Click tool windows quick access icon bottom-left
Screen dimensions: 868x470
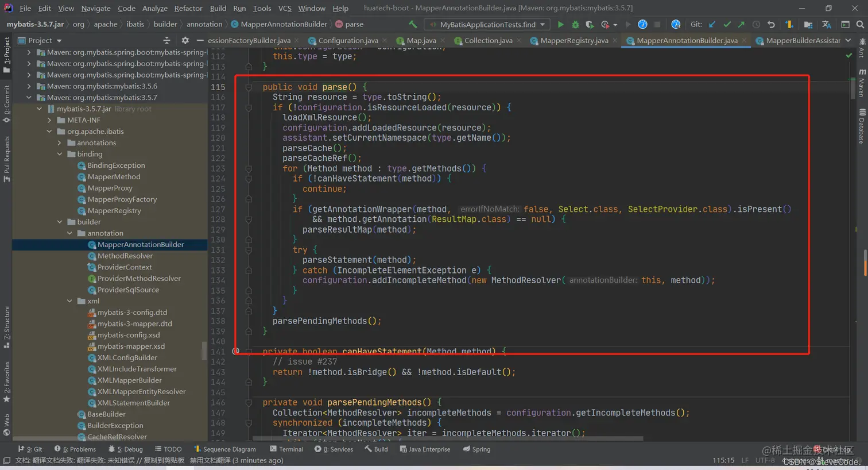point(6,460)
